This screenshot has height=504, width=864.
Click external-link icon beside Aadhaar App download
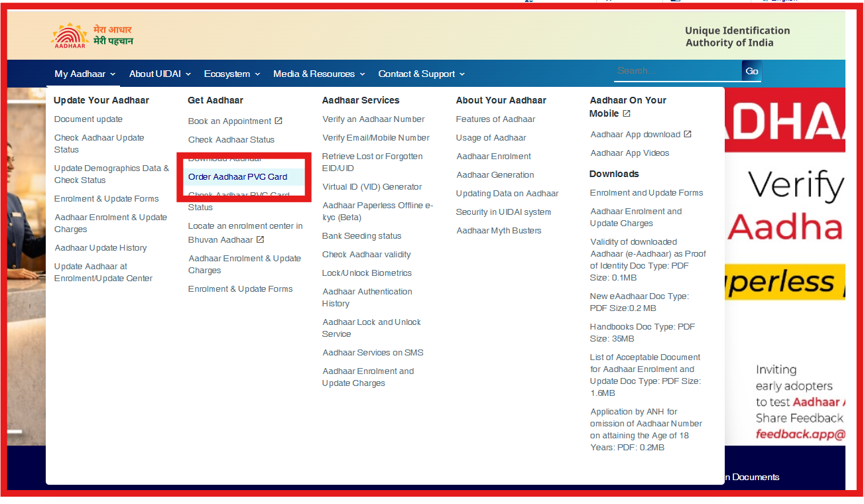point(688,134)
